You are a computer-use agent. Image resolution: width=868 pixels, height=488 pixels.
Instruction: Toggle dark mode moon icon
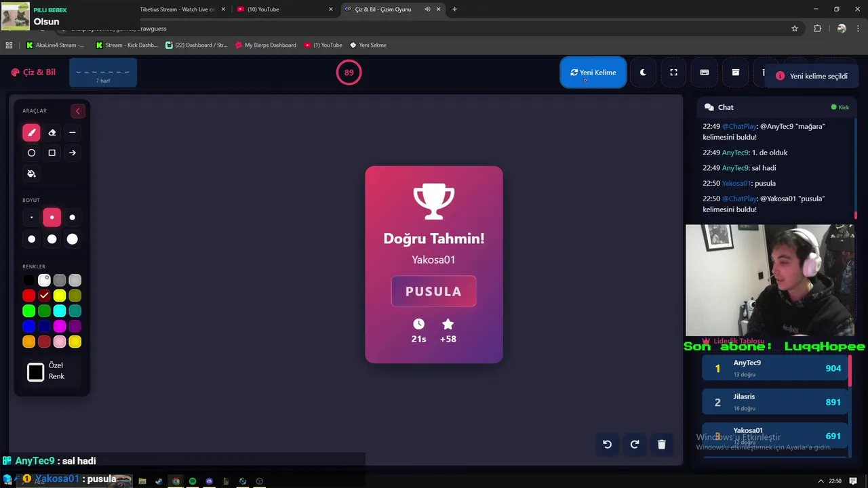pyautogui.click(x=643, y=73)
